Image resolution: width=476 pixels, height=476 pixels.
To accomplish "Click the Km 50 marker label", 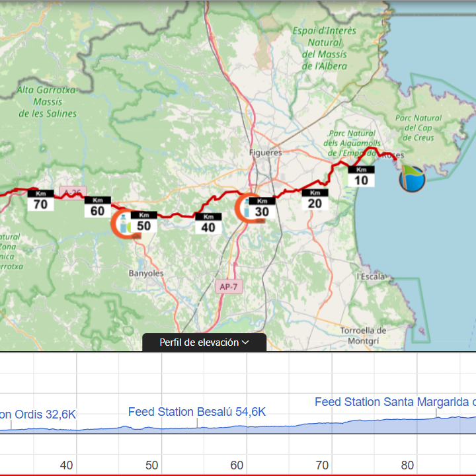I will 143,222.
